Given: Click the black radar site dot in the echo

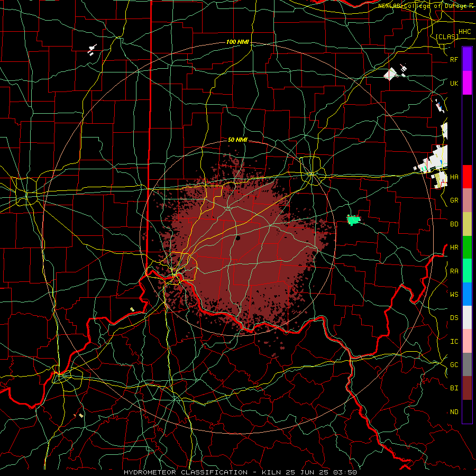Looking at the screenshot, I should [238, 238].
